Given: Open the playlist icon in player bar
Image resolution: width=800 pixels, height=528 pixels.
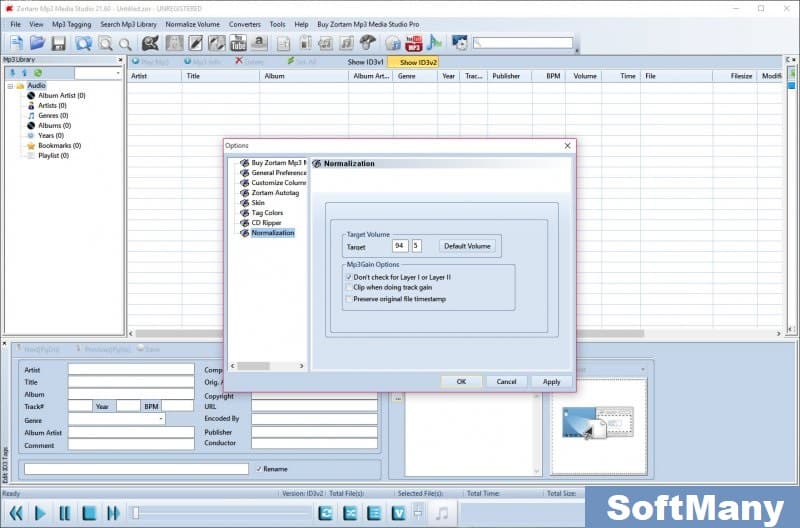Looking at the screenshot, I should (x=374, y=513).
